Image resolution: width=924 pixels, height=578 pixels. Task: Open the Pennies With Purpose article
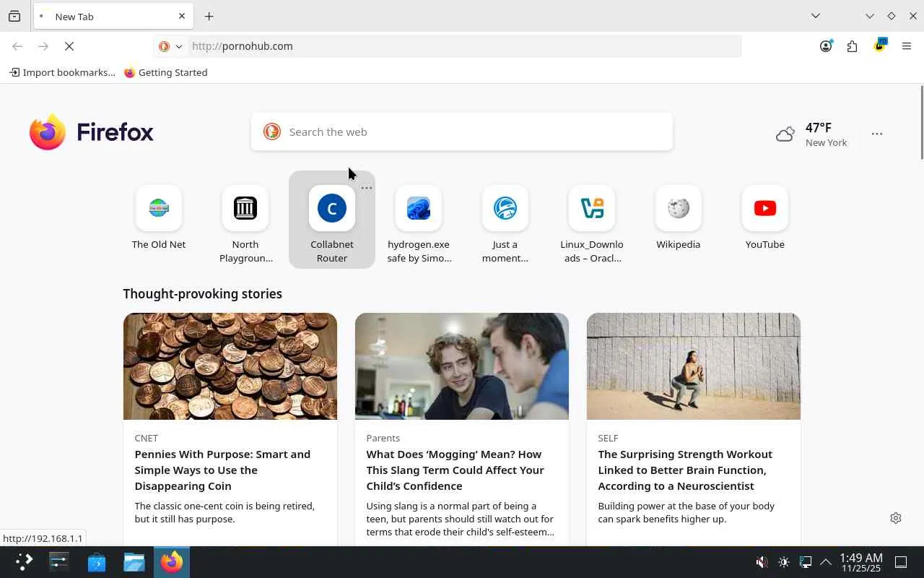[222, 470]
